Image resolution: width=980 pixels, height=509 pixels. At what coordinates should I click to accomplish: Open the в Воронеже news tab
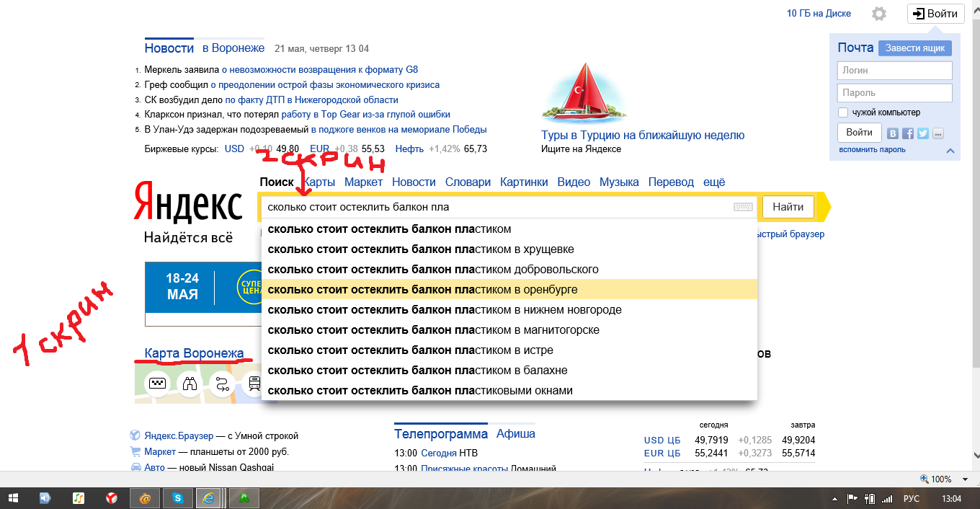point(233,48)
